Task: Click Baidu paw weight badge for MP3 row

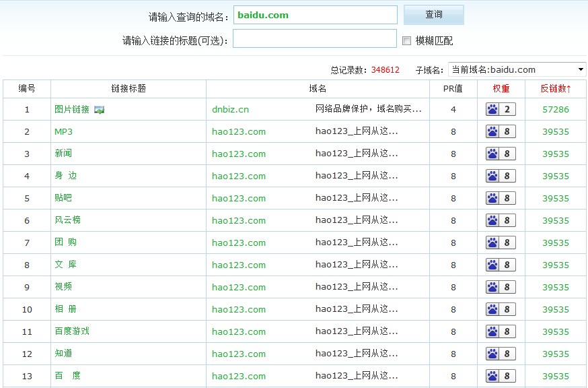Action: pos(501,132)
